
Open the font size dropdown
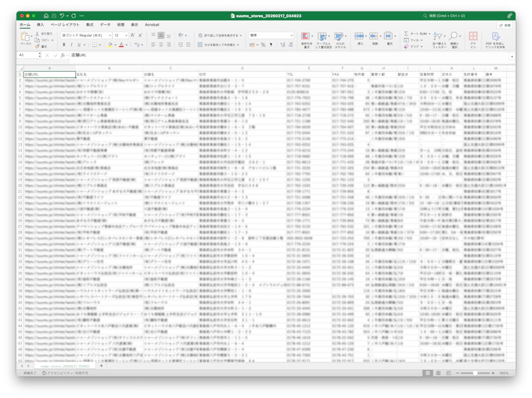[126, 35]
